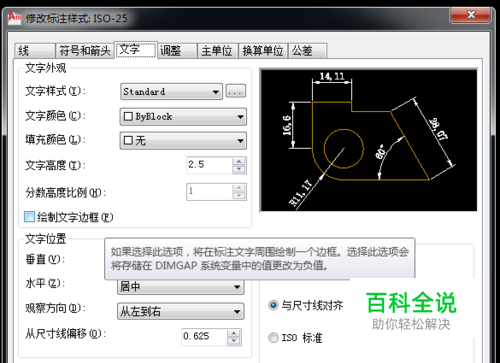Viewport: 500px width, 363px height.
Task: Switch to the 公差 tab
Action: [x=307, y=51]
